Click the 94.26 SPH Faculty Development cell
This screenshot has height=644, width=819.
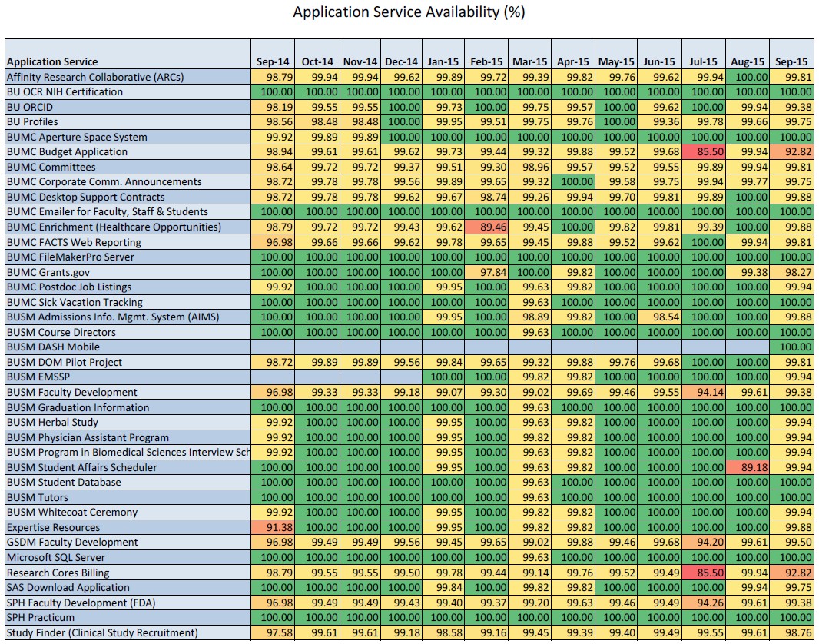pyautogui.click(x=703, y=603)
